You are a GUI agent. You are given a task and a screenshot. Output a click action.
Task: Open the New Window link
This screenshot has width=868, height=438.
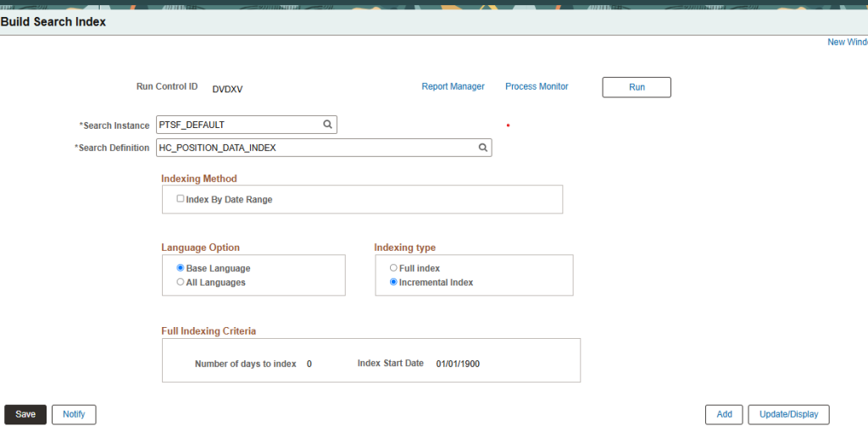848,42
